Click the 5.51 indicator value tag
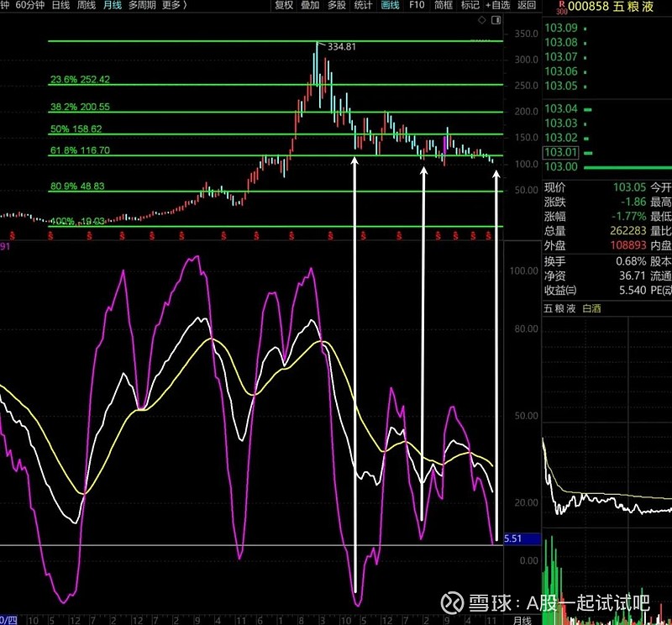Screen dimensions: 672x625 pyautogui.click(x=522, y=538)
